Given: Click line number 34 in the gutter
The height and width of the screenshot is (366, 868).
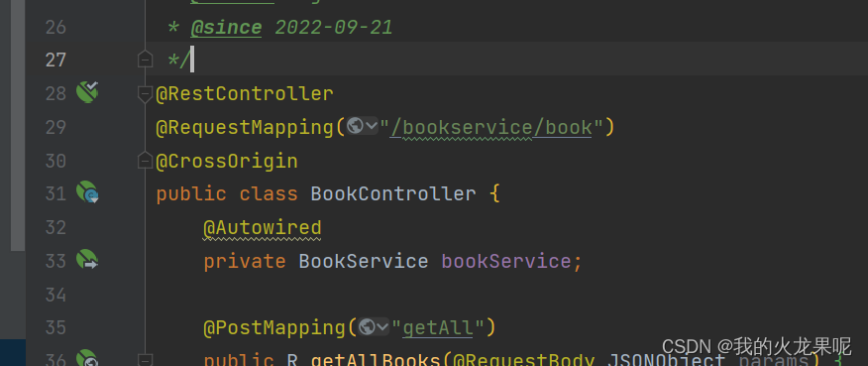Looking at the screenshot, I should tap(55, 295).
